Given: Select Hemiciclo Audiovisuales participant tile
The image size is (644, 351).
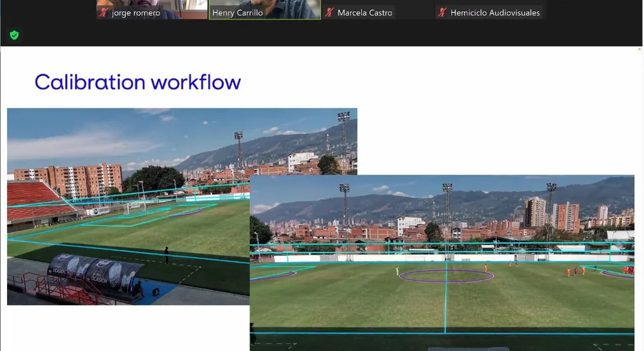Looking at the screenshot, I should [x=491, y=9].
